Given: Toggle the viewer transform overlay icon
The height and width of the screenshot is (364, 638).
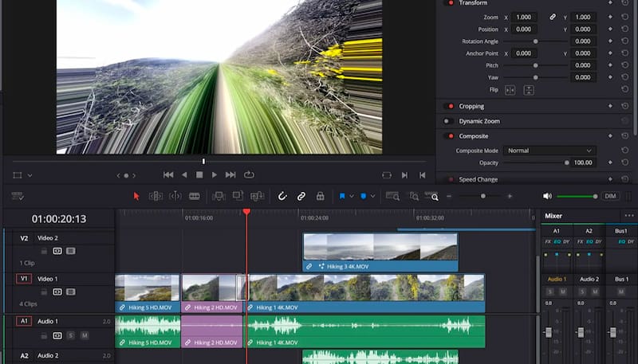Looking at the screenshot, I should 17,175.
